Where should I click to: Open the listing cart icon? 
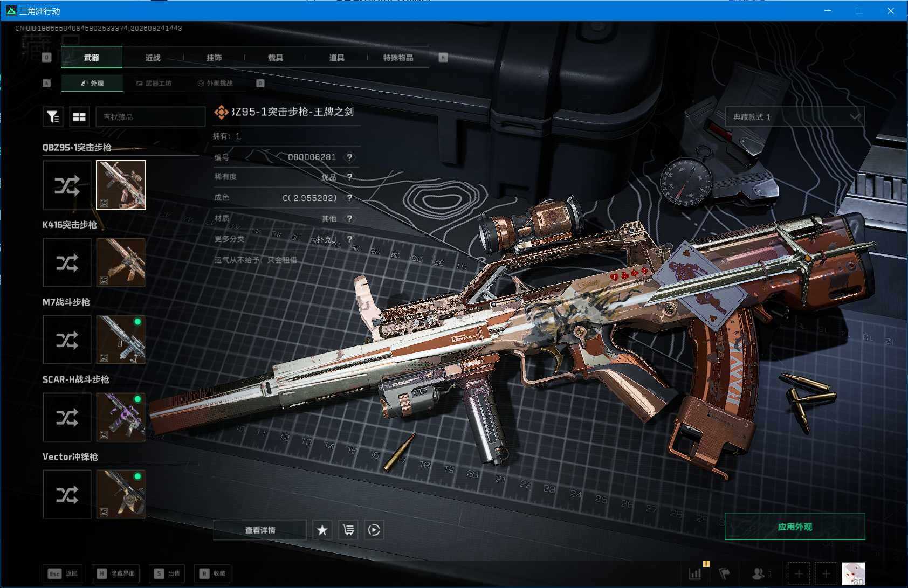[x=348, y=530]
